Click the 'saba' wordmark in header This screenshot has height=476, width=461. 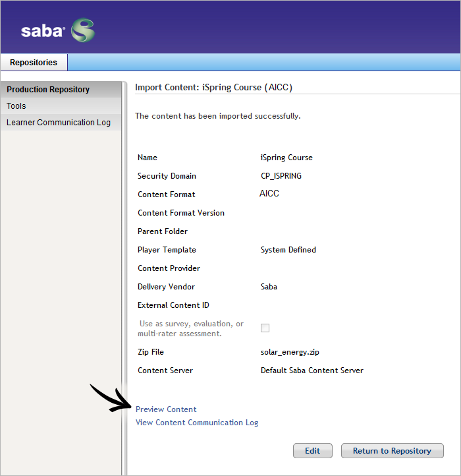(x=43, y=31)
